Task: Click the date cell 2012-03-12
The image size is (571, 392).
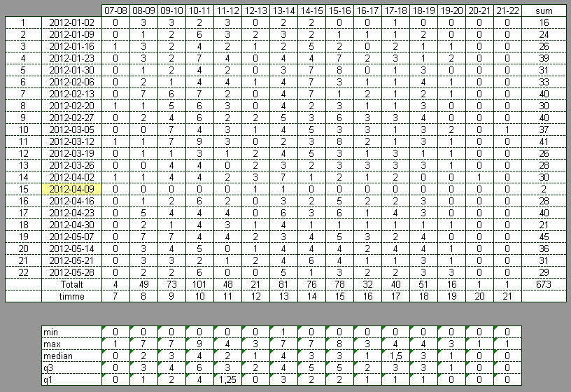Action: tap(72, 141)
